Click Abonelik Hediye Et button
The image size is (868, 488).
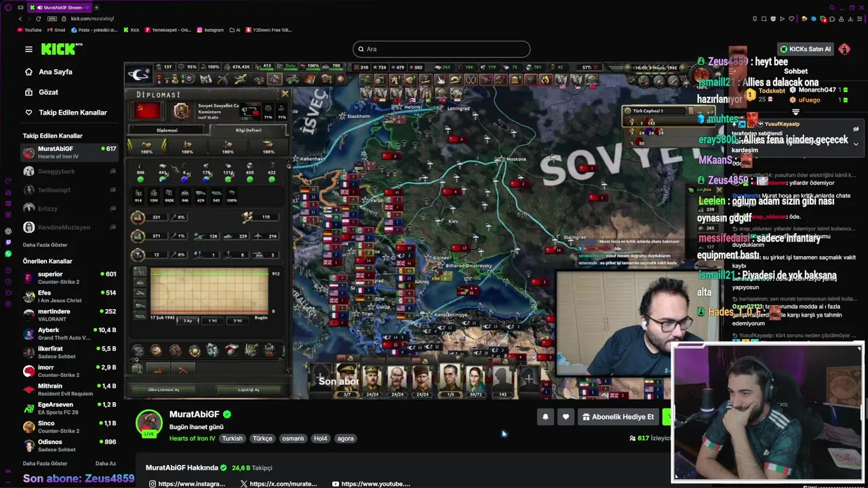[618, 417]
